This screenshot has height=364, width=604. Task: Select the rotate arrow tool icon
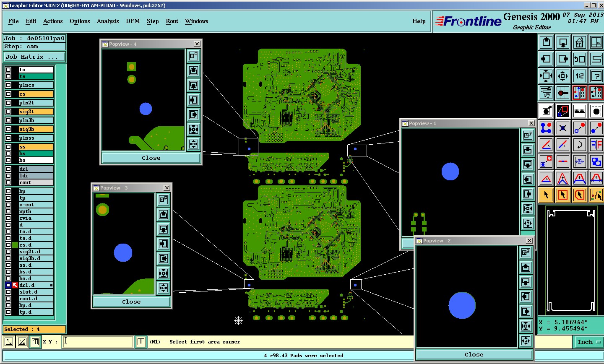[x=580, y=145]
